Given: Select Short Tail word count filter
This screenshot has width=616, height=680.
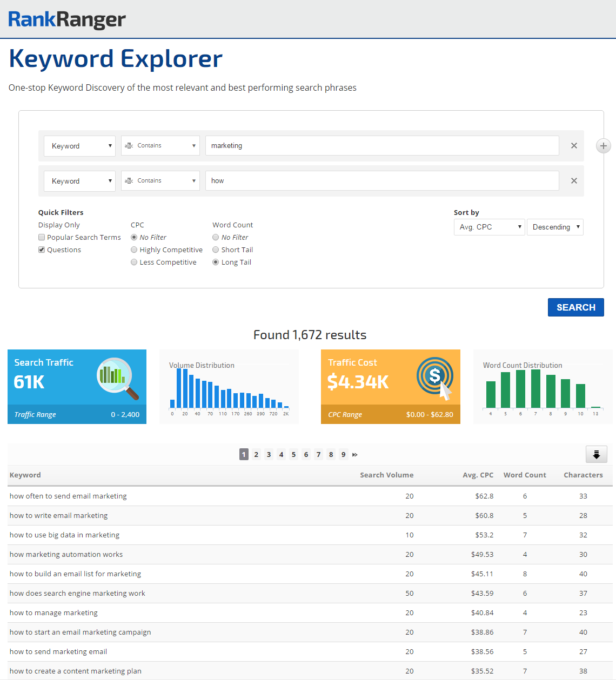Looking at the screenshot, I should tap(216, 250).
